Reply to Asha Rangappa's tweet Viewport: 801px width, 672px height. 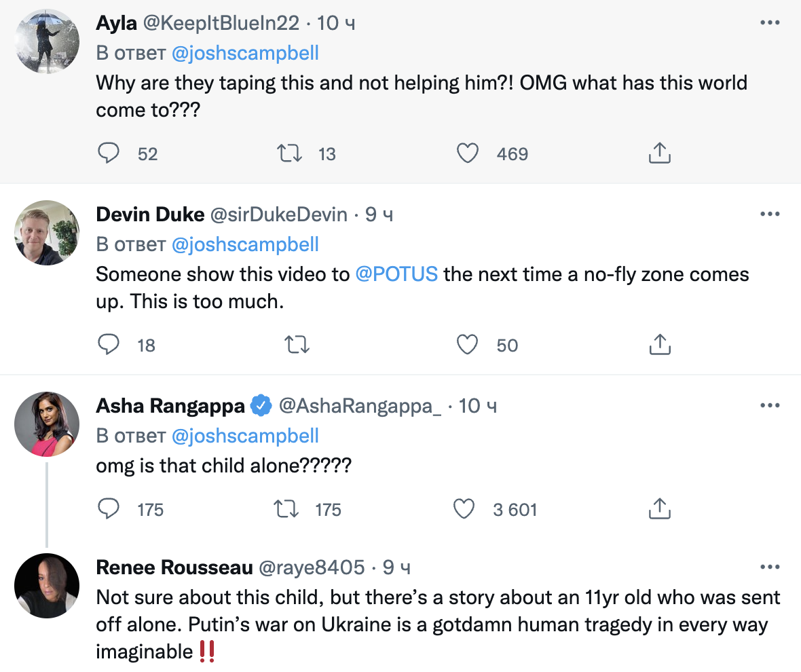(x=109, y=509)
